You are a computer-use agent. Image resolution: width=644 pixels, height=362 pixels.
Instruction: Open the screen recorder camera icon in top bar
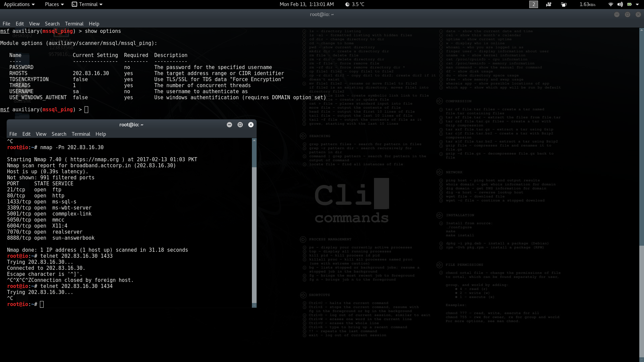click(x=549, y=4)
